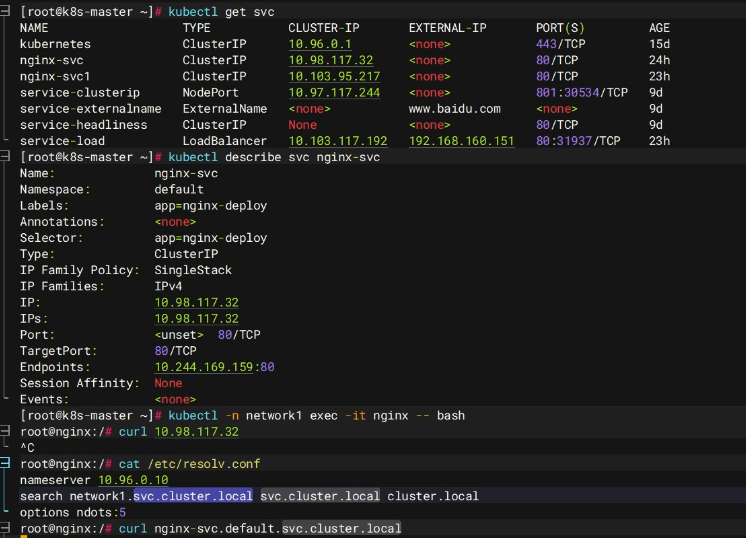The height and width of the screenshot is (538, 746).
Task: Click the TYPE column header
Action: pyautogui.click(x=196, y=28)
